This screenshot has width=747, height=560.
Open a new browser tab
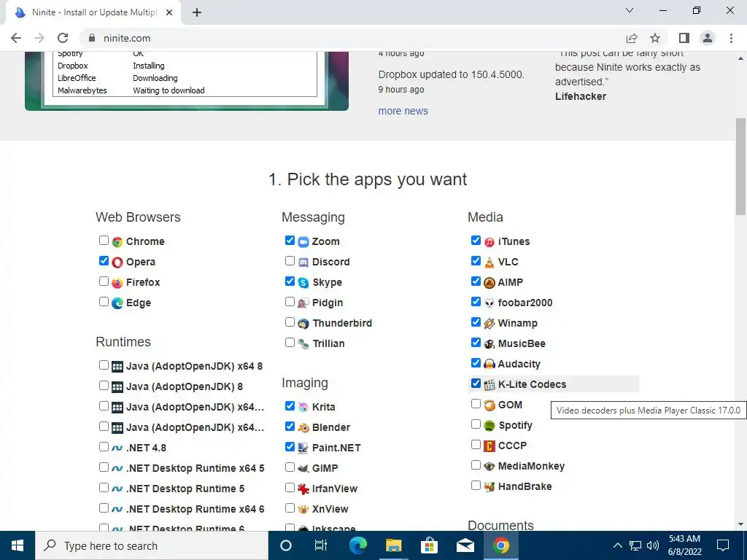[197, 12]
